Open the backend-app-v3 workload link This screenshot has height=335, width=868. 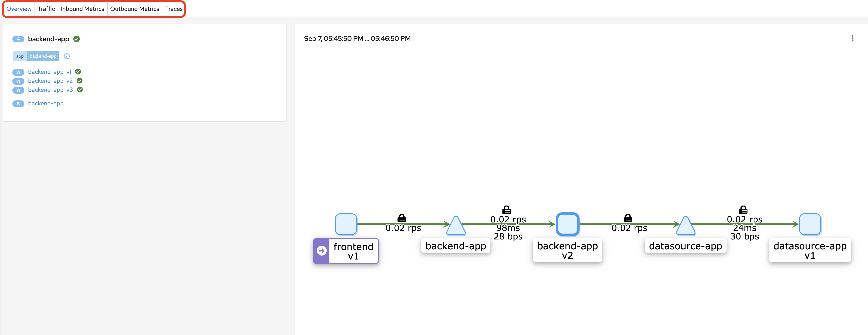(50, 90)
